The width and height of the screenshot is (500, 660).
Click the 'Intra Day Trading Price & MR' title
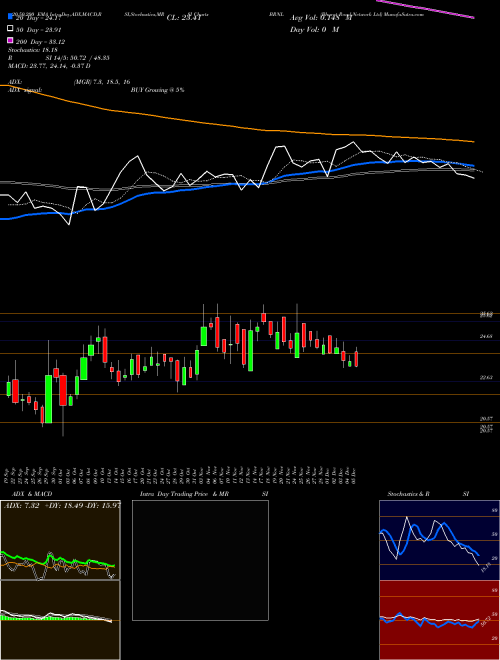coord(184,494)
